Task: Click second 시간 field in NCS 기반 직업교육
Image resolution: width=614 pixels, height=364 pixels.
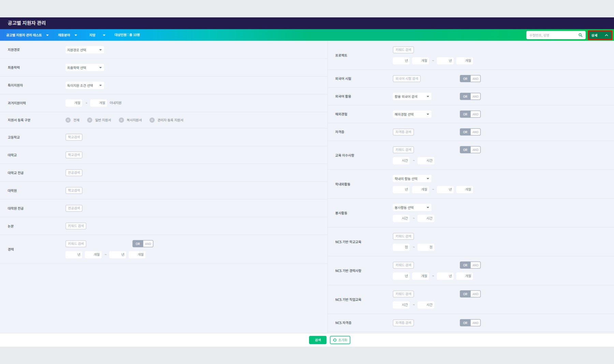Action: click(x=426, y=305)
